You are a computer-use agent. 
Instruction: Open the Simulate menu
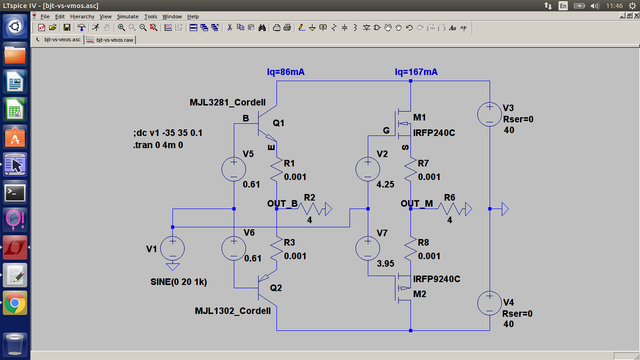(x=128, y=16)
